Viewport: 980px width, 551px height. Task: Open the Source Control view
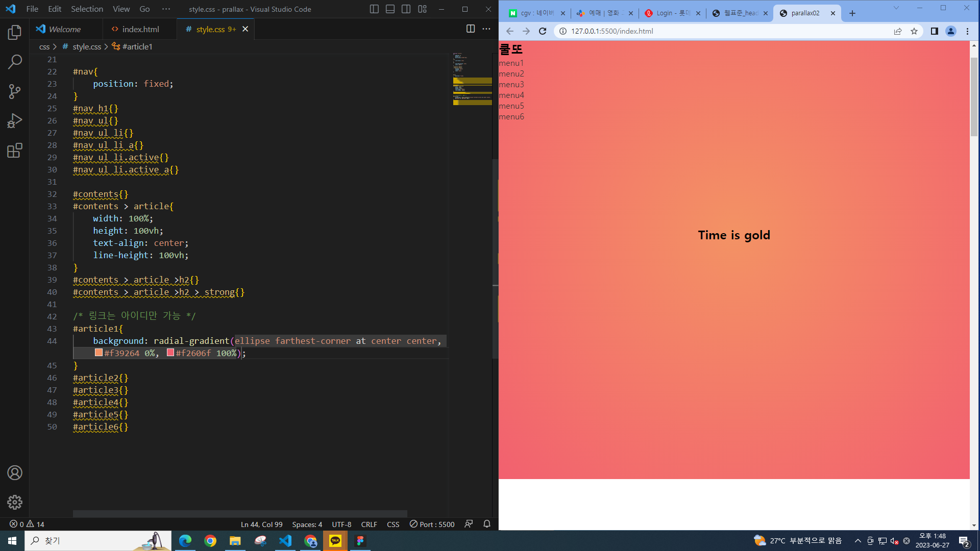click(15, 91)
